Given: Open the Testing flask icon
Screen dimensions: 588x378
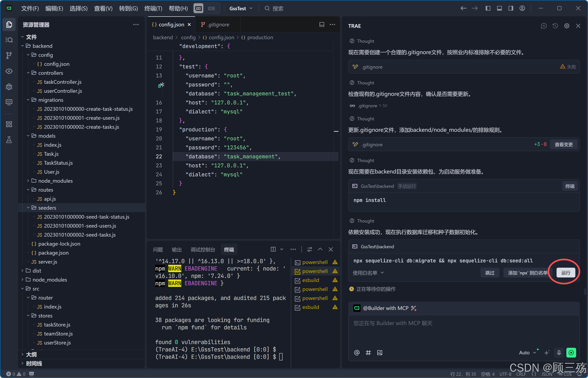Looking at the screenshot, I should coord(9,140).
